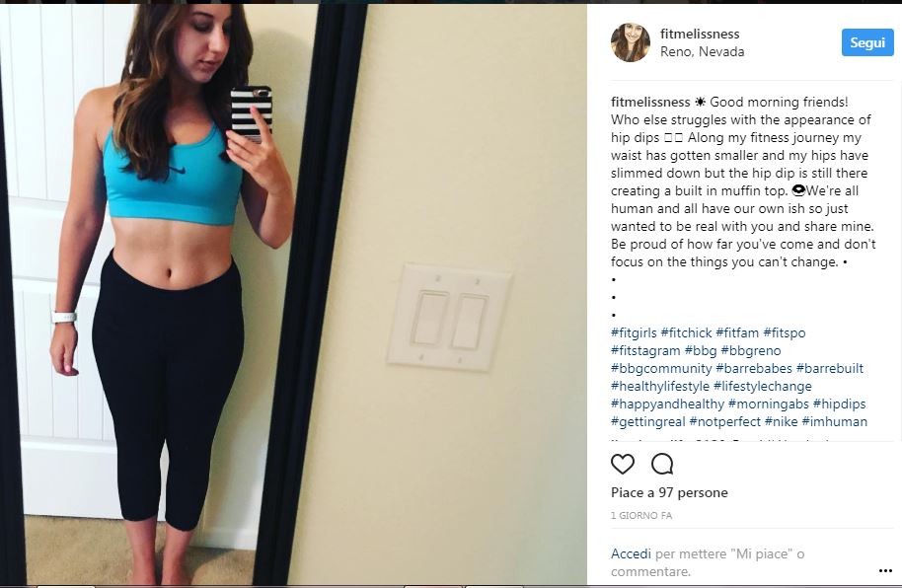
Task: Click the Accedi login link
Action: (631, 553)
